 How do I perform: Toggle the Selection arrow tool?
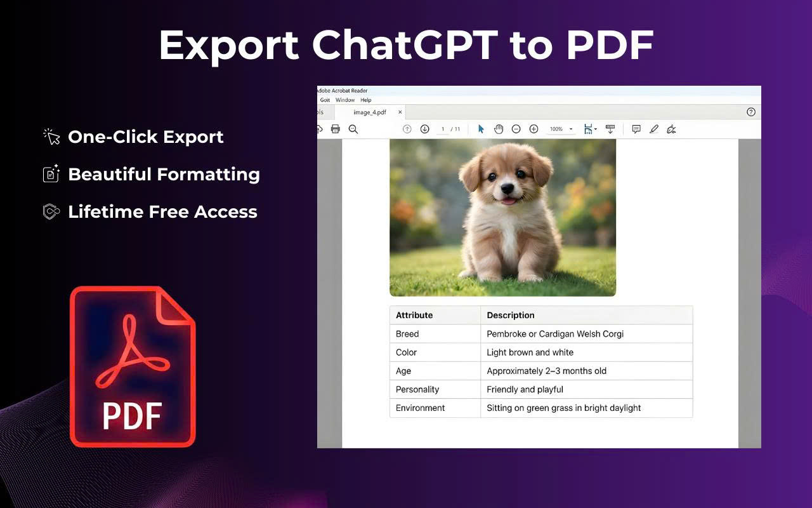(481, 129)
